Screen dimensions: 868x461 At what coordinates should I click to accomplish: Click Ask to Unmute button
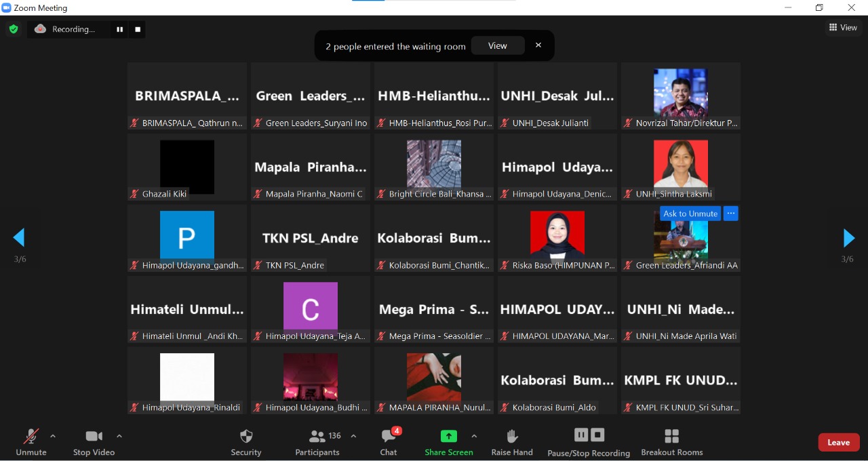click(x=690, y=214)
